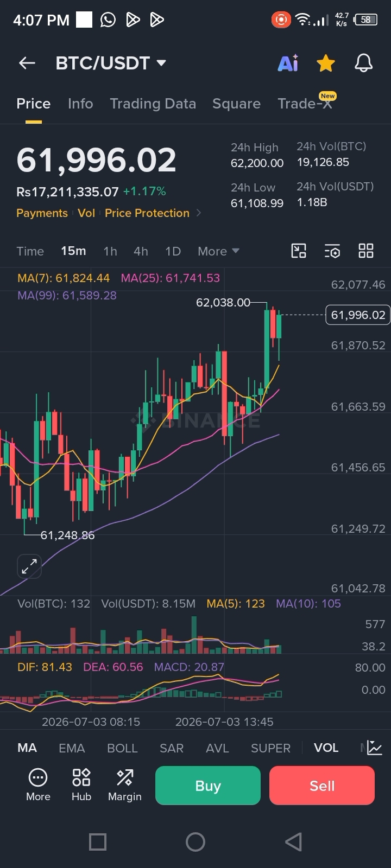This screenshot has height=868, width=391.
Task: Open the AI assistant icon
Action: click(288, 63)
